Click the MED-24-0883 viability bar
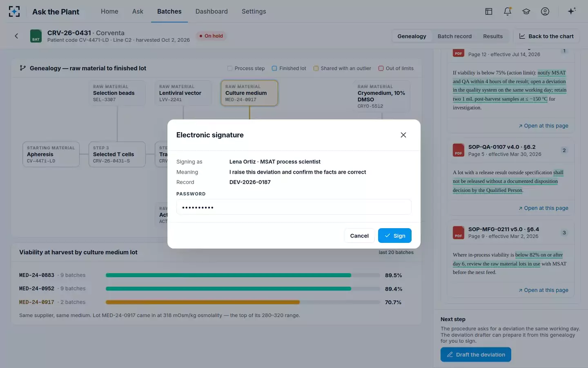Screen dimensions: 588x368 pos(243,275)
